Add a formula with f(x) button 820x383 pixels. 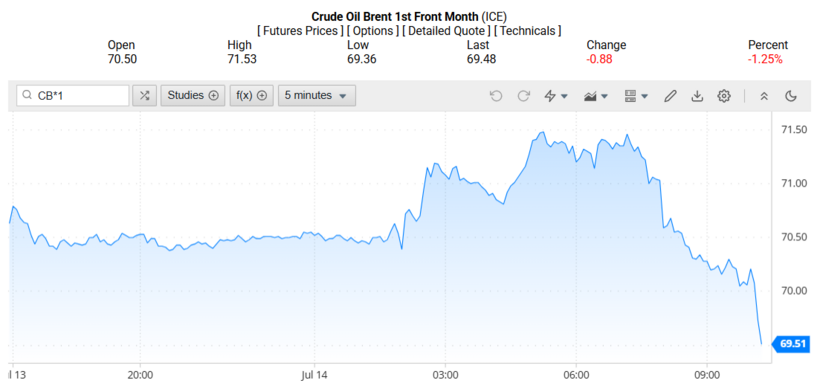pyautogui.click(x=252, y=96)
